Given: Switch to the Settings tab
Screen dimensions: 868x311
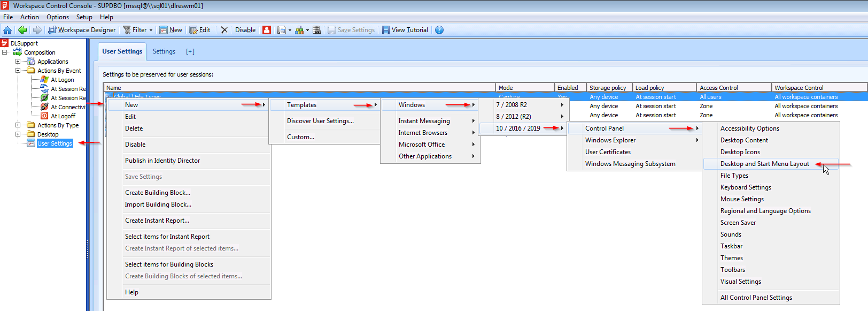Looking at the screenshot, I should 164,51.
